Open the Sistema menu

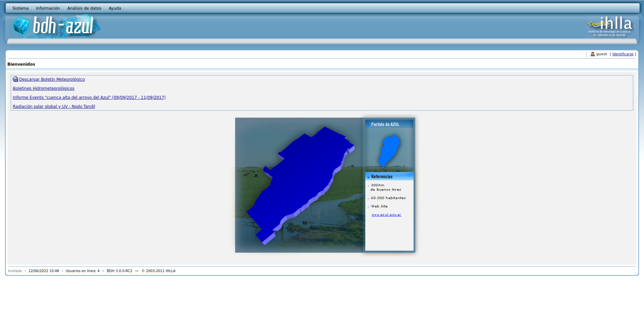20,8
